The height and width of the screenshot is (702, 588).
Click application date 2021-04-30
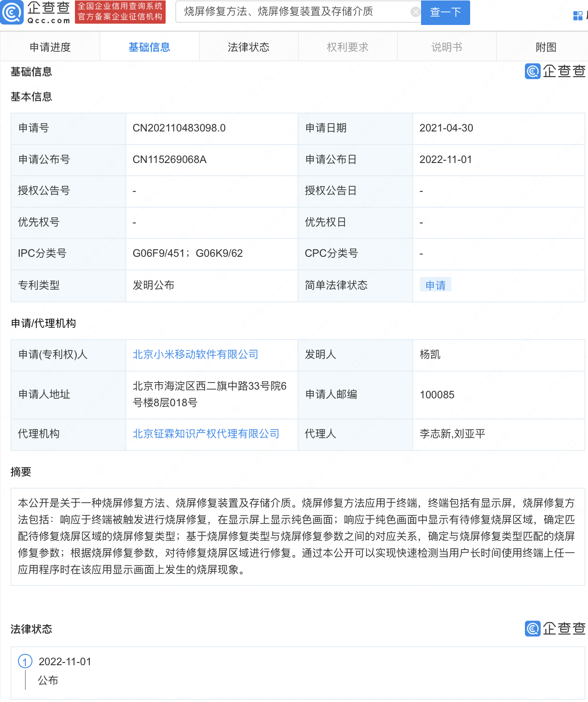(446, 128)
